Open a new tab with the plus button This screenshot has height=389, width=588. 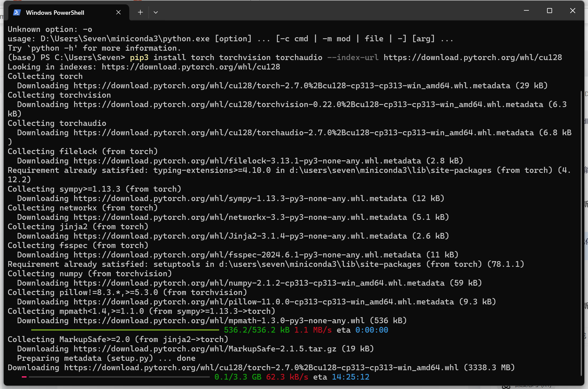(x=140, y=12)
